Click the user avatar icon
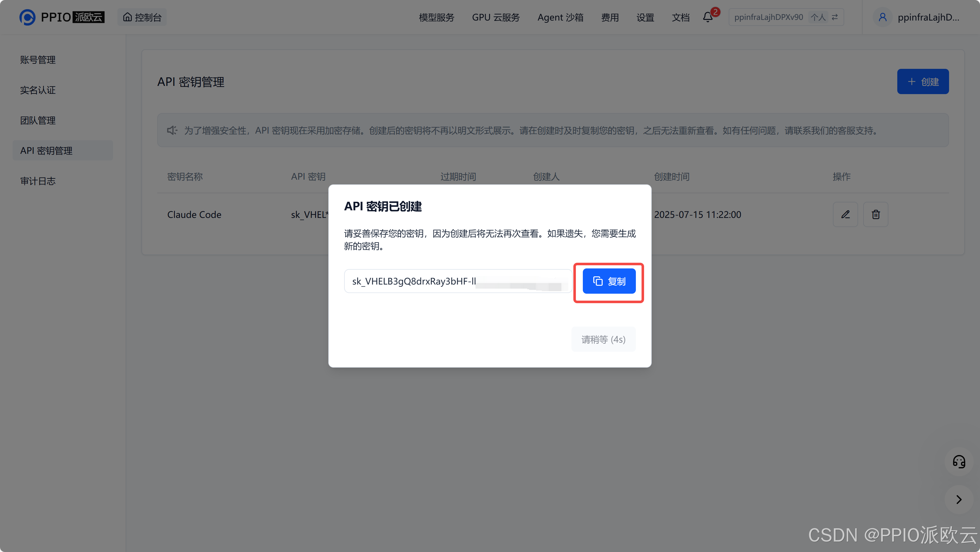The image size is (980, 552). coord(882,17)
